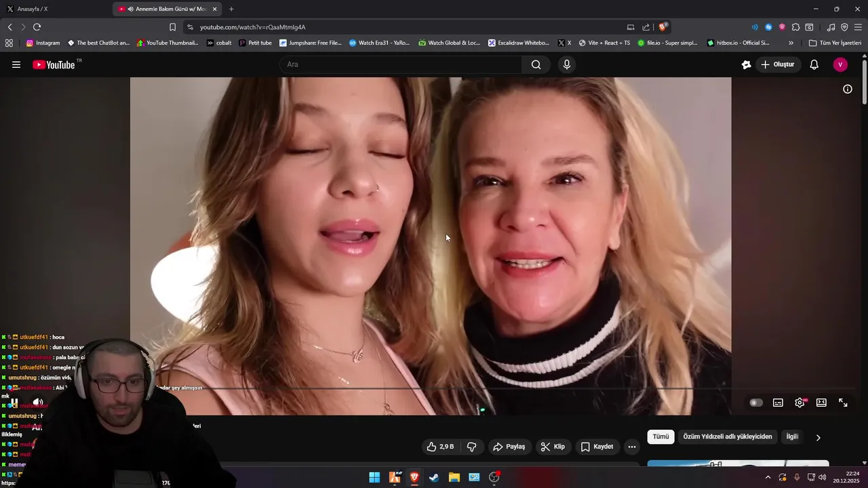Open the browser apps grid icon
The image size is (868, 488).
[x=9, y=43]
